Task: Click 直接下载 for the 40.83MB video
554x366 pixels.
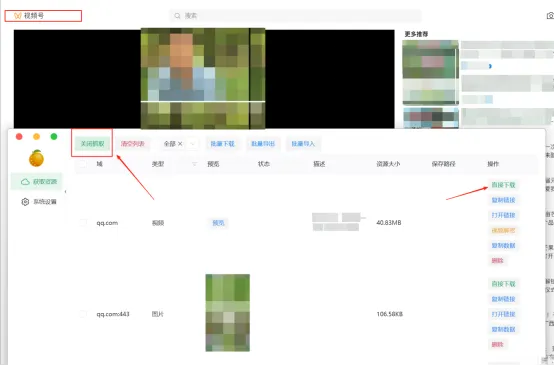Action: [x=503, y=185]
